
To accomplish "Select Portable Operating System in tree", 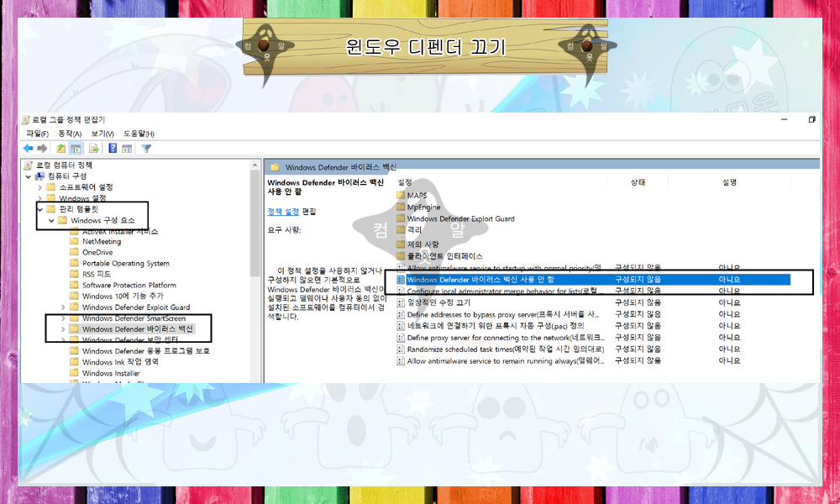I will point(126,264).
